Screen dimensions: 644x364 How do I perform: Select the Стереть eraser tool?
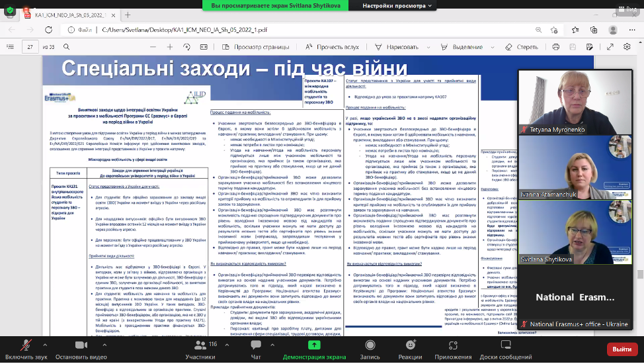522,47
